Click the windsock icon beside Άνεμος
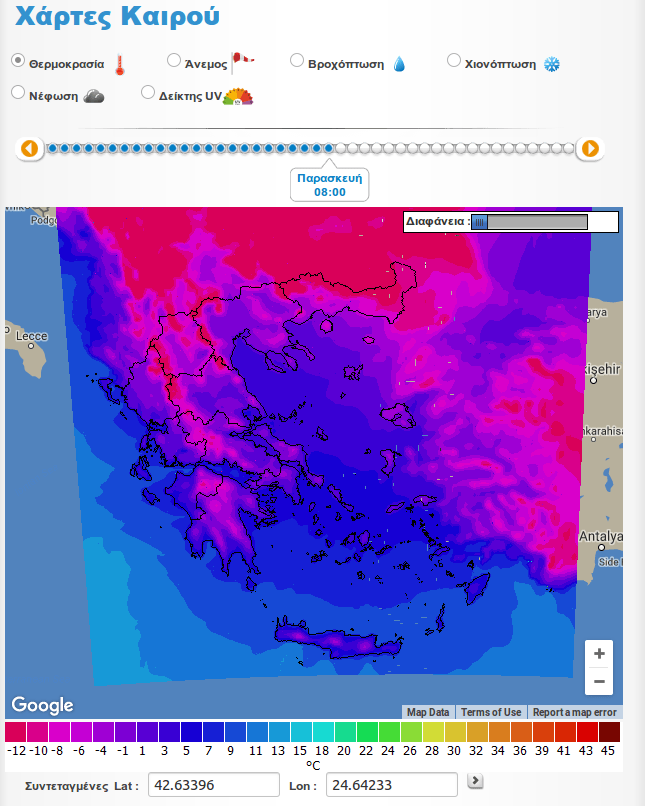The height and width of the screenshot is (806, 645). pos(242,64)
